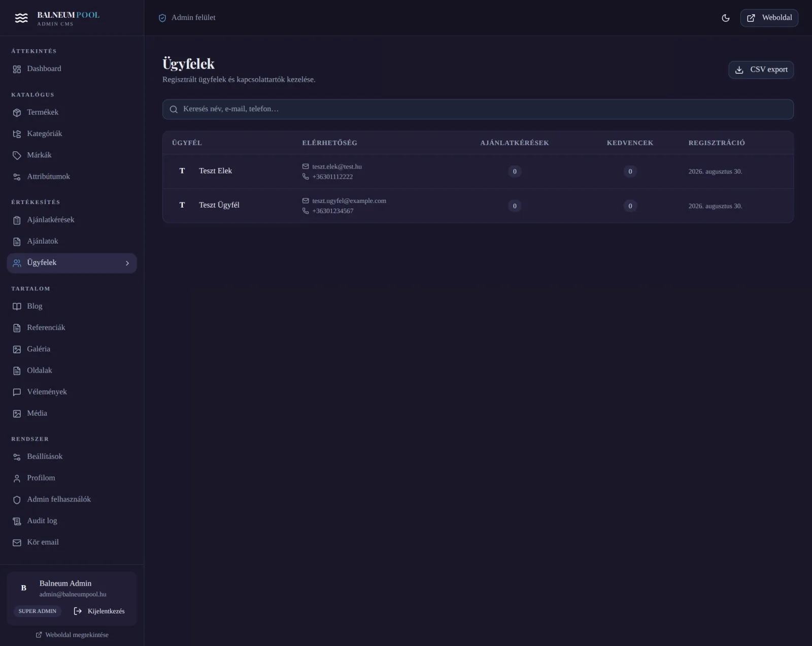Click the Ajánlatok document icon
Viewport: 812px width, 646px height.
click(x=17, y=242)
